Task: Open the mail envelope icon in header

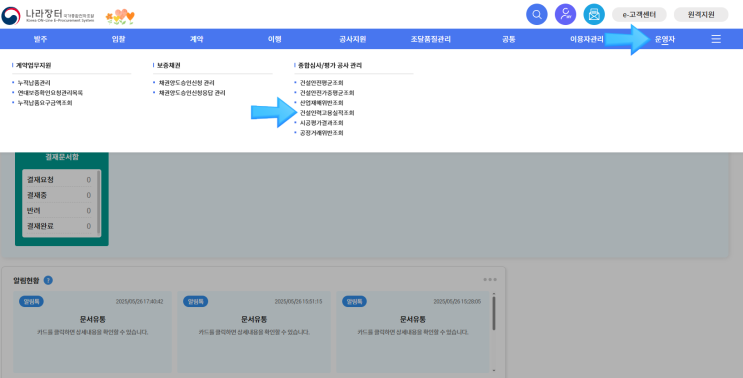Action: [594, 15]
